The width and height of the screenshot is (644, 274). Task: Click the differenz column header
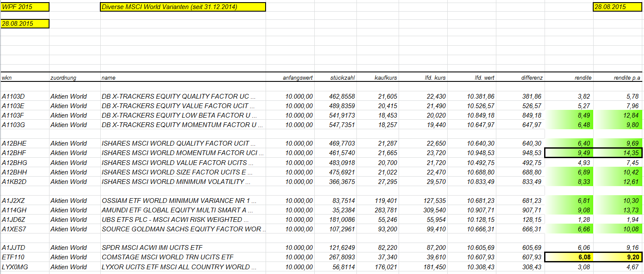(x=520, y=78)
